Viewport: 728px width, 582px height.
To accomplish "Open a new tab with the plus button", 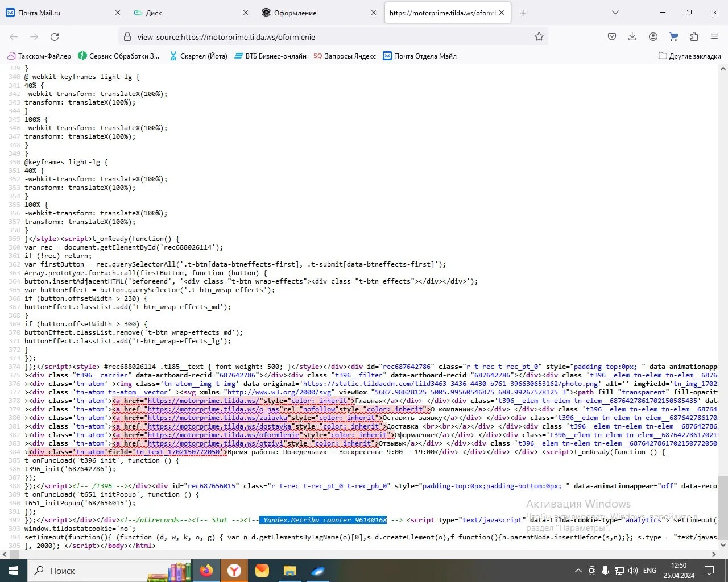I will point(523,13).
